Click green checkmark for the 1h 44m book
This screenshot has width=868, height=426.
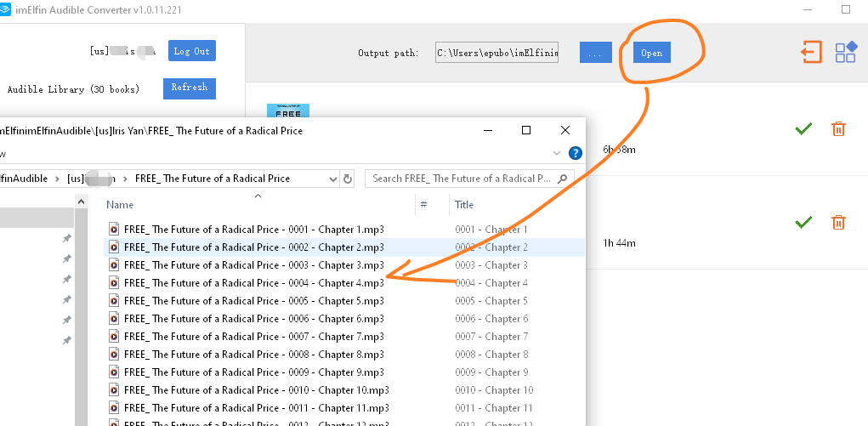(x=803, y=222)
